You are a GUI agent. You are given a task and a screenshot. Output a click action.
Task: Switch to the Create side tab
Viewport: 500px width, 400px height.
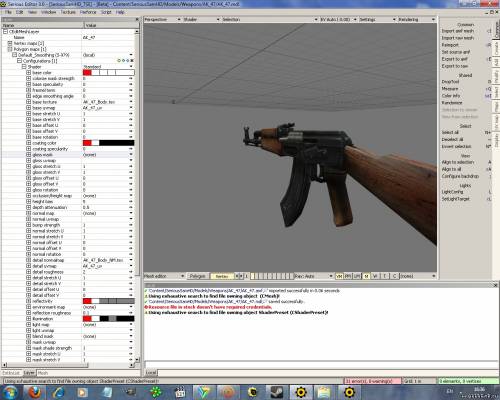(496, 49)
